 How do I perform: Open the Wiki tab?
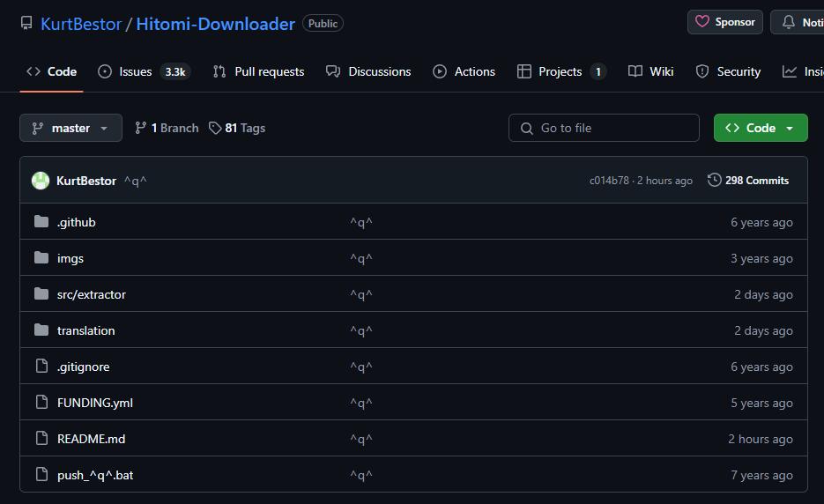(650, 71)
